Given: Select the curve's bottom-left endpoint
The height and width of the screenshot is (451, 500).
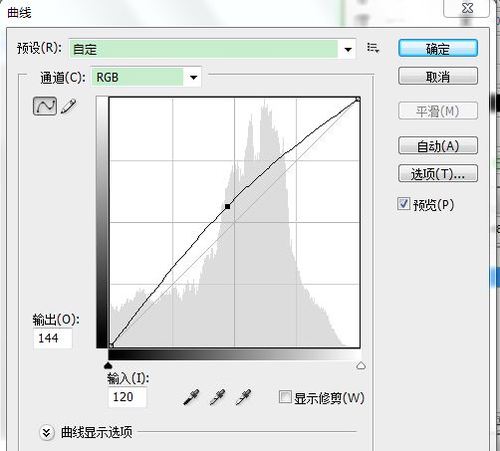Looking at the screenshot, I should (x=111, y=346).
